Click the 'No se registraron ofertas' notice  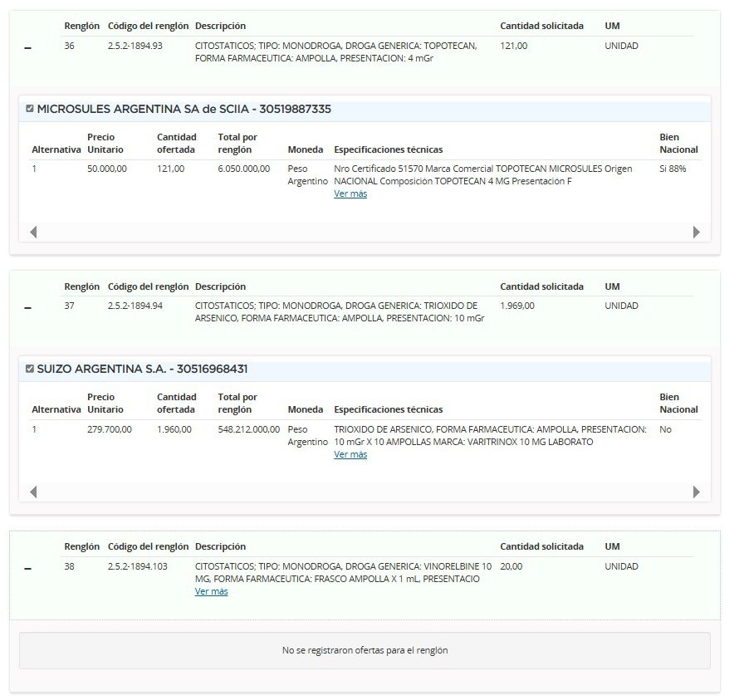click(365, 650)
